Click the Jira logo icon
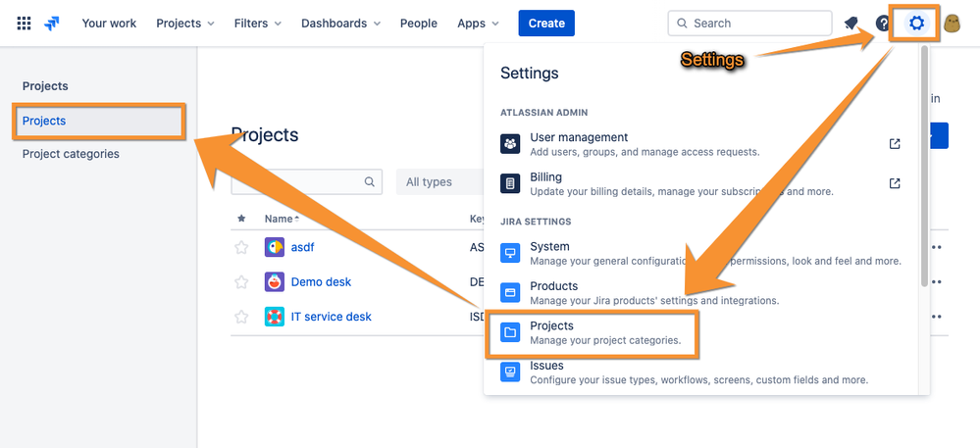Image resolution: width=980 pixels, height=448 pixels. click(x=51, y=24)
